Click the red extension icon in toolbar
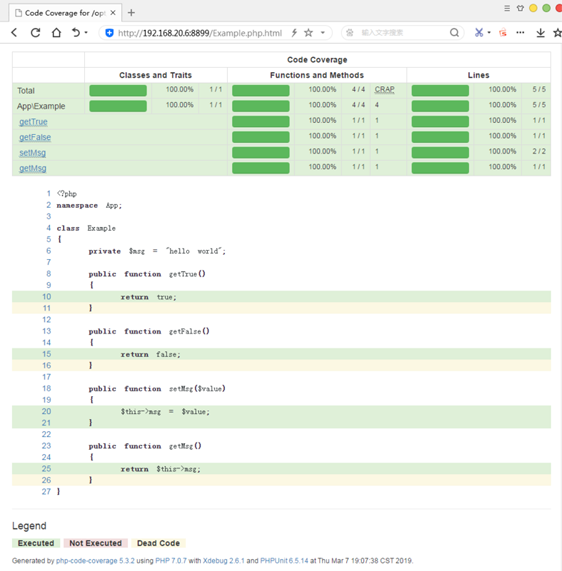The height and width of the screenshot is (571, 562). point(503,33)
